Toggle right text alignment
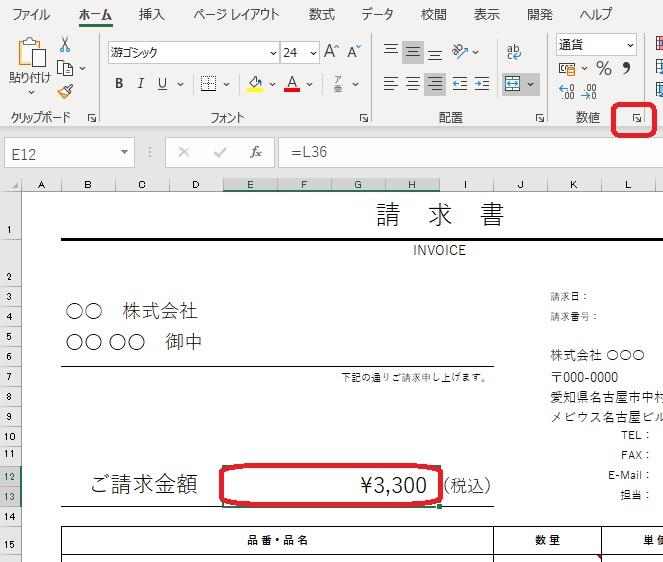Image resolution: width=663 pixels, height=562 pixels. pos(435,84)
